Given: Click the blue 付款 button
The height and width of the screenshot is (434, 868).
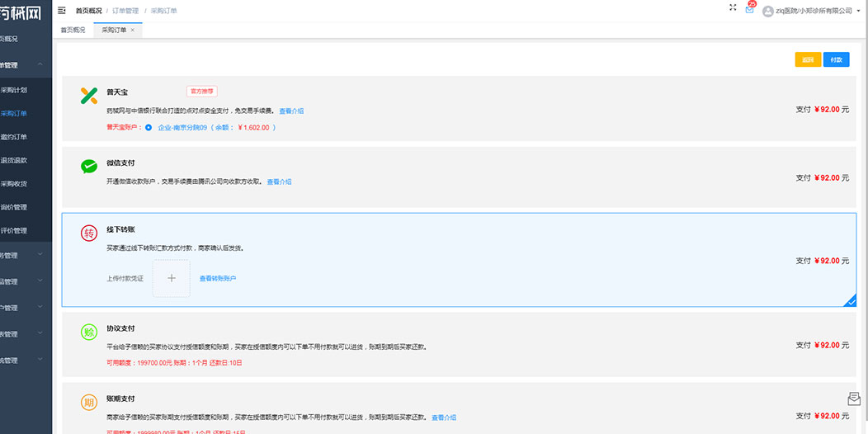Looking at the screenshot, I should coord(836,59).
